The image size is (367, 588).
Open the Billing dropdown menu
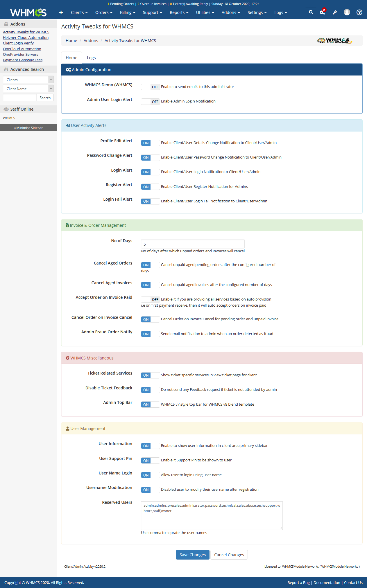[x=128, y=12]
